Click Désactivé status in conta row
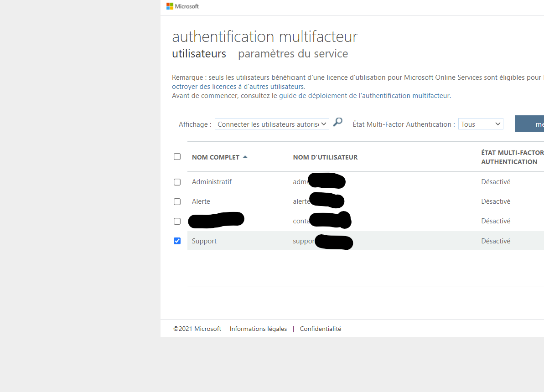The width and height of the screenshot is (544, 392). tap(496, 221)
